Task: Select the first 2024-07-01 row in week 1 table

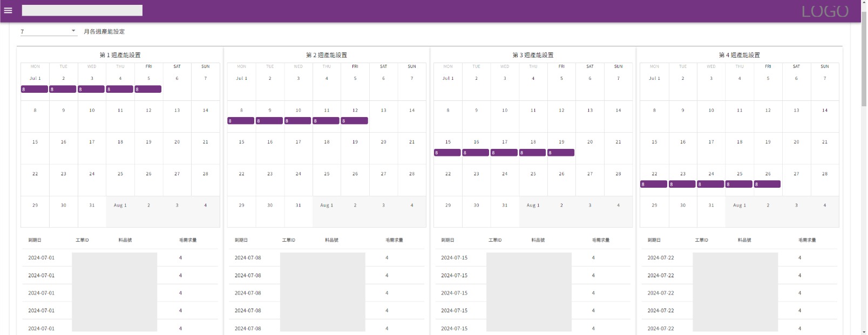Action: [x=42, y=258]
